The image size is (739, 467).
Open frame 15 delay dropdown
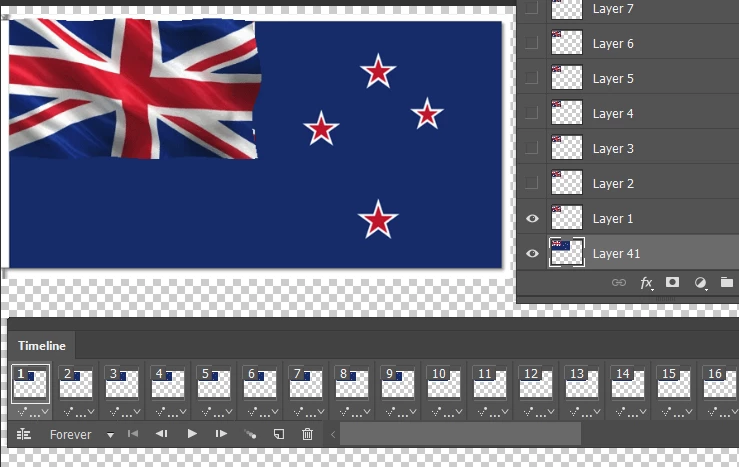tap(677, 412)
